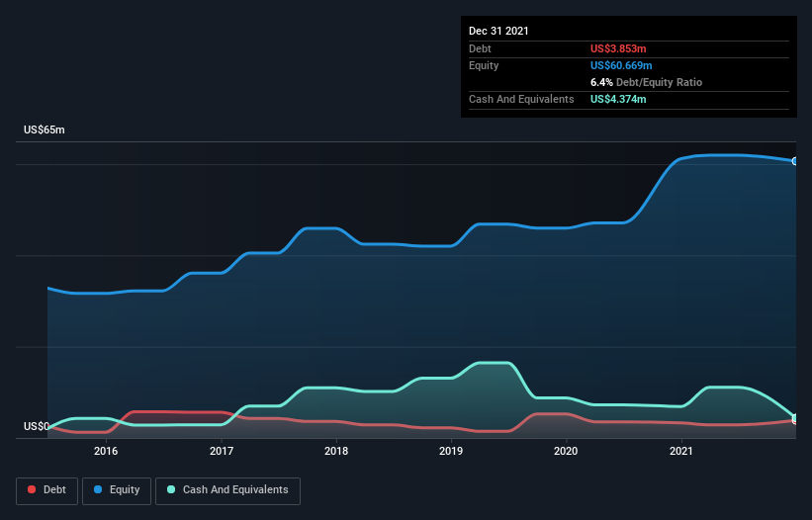Click the blue Equity legend dot
This screenshot has height=520, width=812.
pos(98,489)
